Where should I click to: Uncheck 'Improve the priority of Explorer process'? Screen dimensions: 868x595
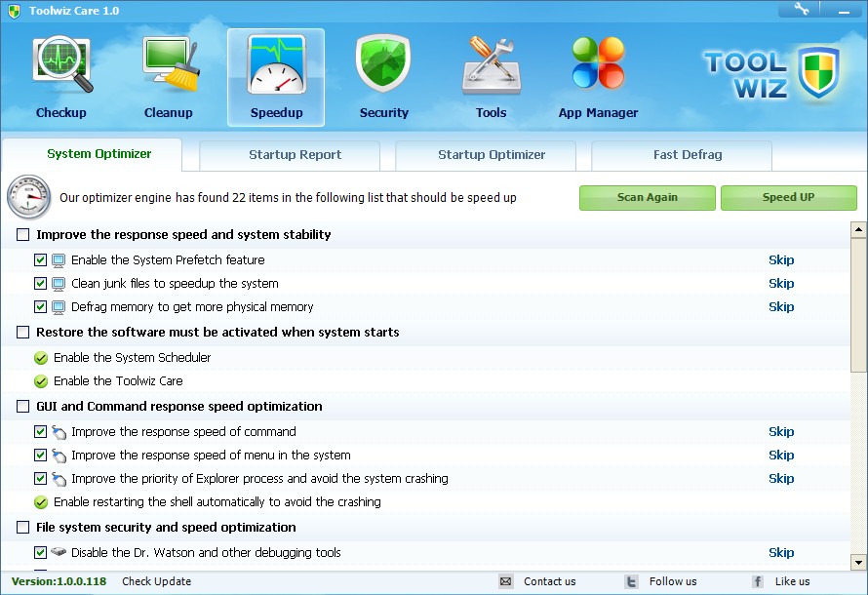tap(40, 478)
